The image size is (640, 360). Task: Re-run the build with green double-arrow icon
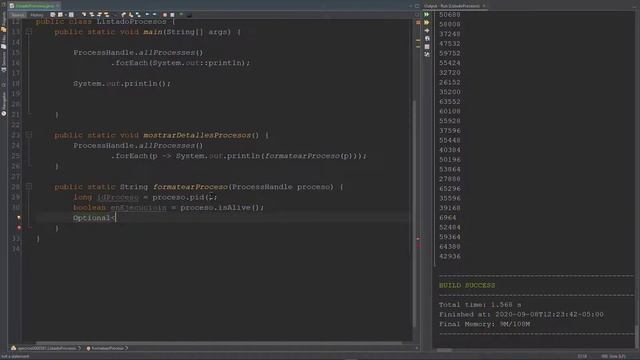pyautogui.click(x=427, y=14)
